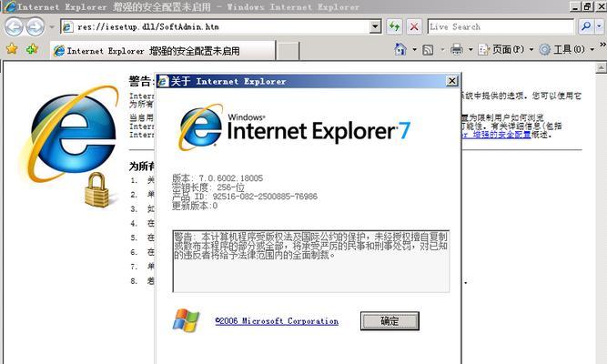Click the copyright warning text box
Viewport: 607px width, 364px height.
click(311, 261)
